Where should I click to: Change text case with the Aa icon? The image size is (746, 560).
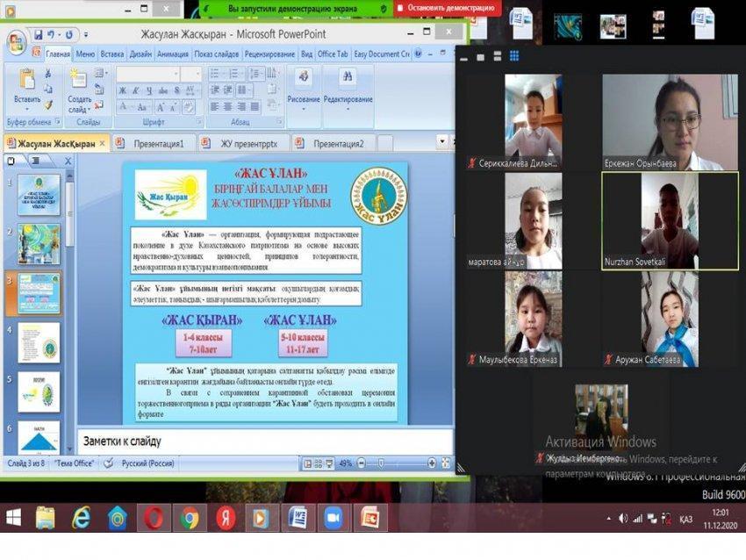(142, 107)
